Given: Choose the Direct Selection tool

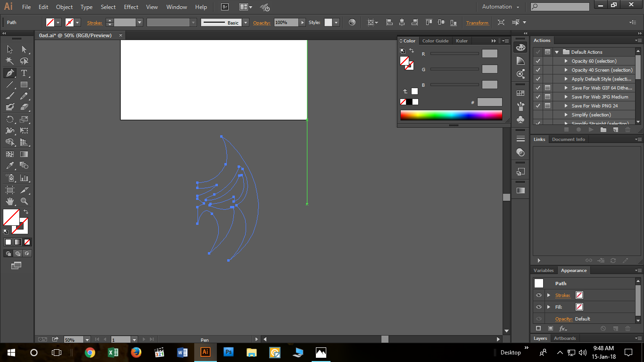Looking at the screenshot, I should [24, 49].
